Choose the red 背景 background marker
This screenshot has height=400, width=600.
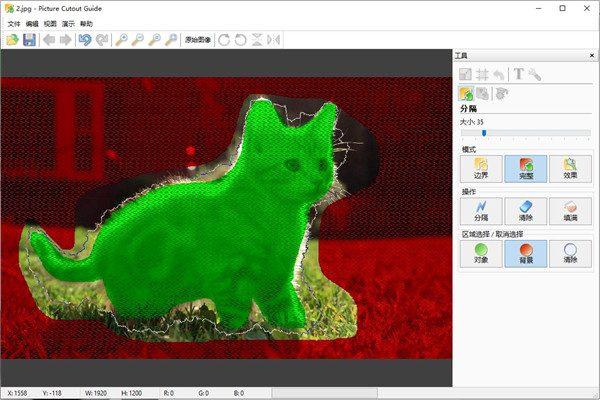pos(525,253)
